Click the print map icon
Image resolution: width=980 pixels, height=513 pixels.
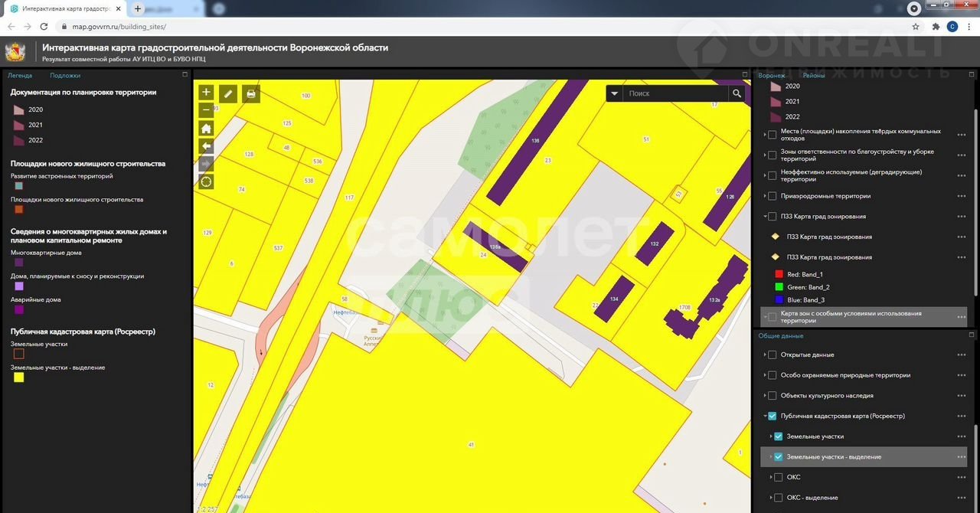coord(251,93)
